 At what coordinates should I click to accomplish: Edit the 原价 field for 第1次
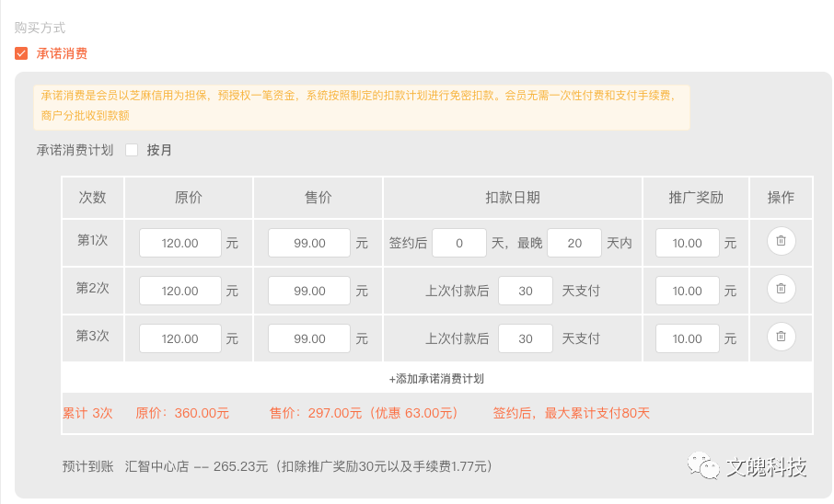tap(180, 243)
